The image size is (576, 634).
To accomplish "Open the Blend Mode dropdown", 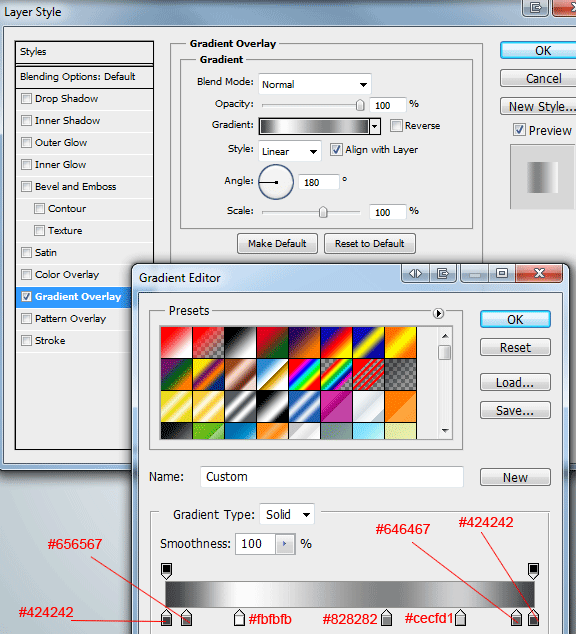I will pos(314,85).
